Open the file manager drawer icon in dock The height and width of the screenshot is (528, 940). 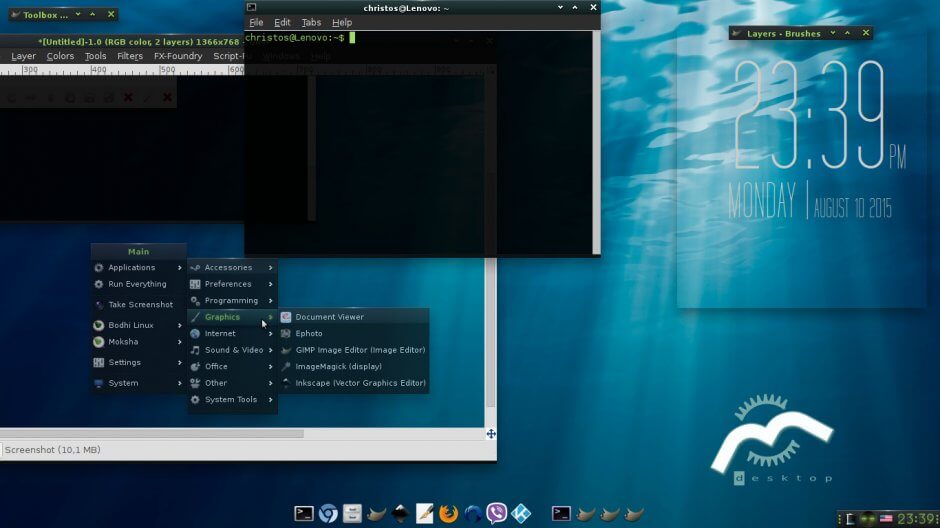[352, 514]
